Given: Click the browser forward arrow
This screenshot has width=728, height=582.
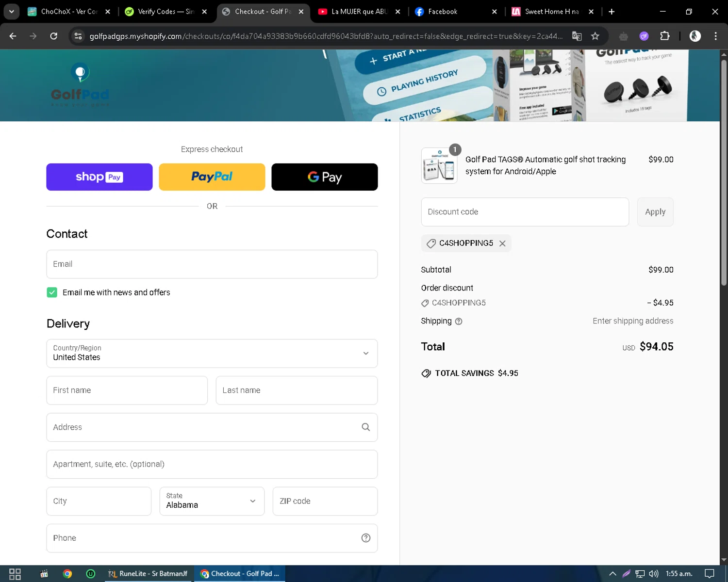Looking at the screenshot, I should [33, 36].
